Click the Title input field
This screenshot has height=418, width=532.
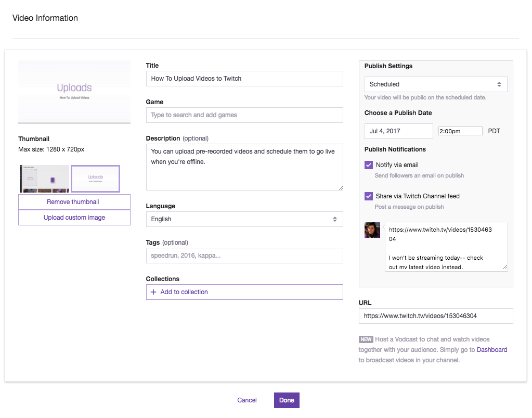click(x=244, y=79)
